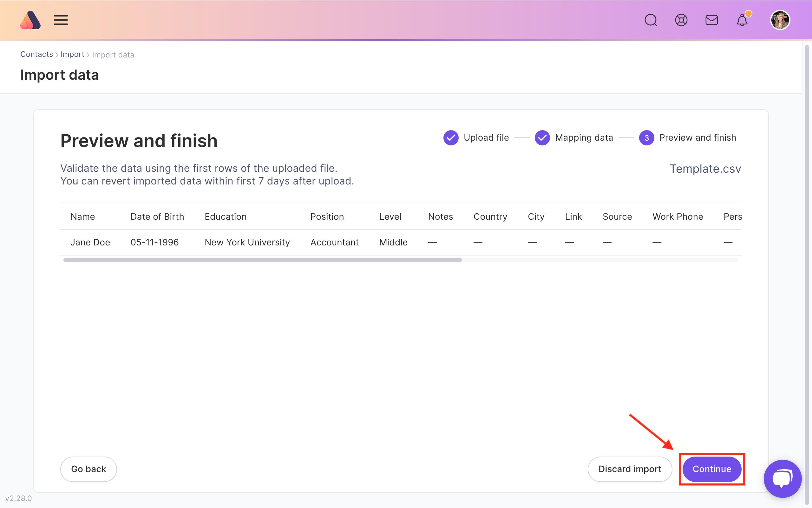Click the Continue button
The width and height of the screenshot is (812, 508).
712,469
